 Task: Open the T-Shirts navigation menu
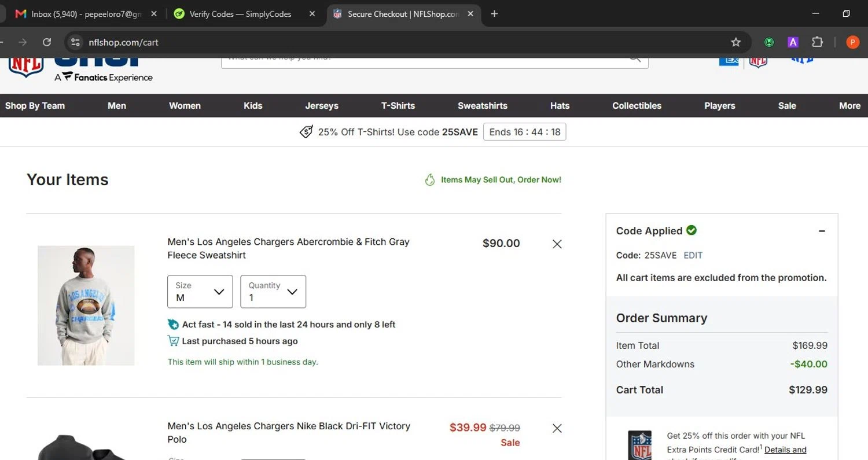398,106
